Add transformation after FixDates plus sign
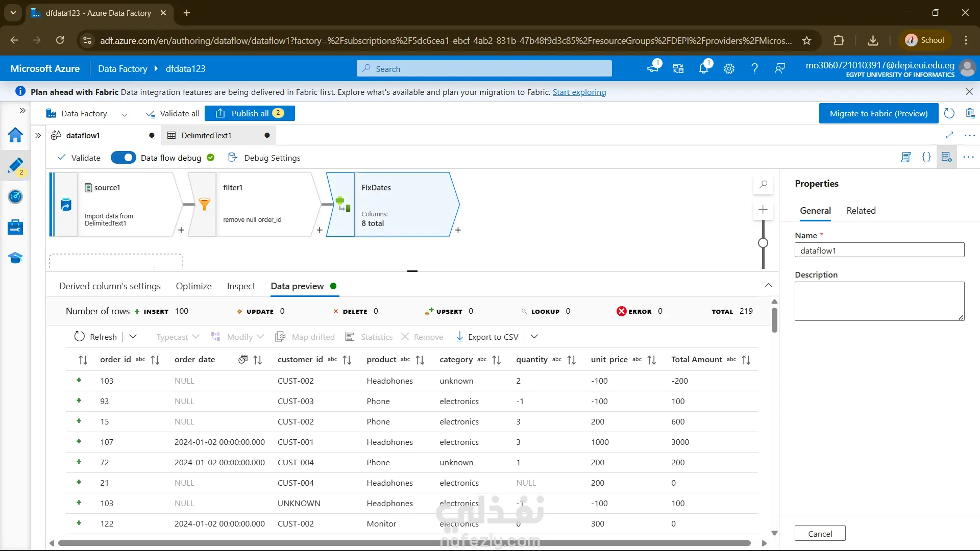Viewport: 980px width, 551px height. pos(458,230)
